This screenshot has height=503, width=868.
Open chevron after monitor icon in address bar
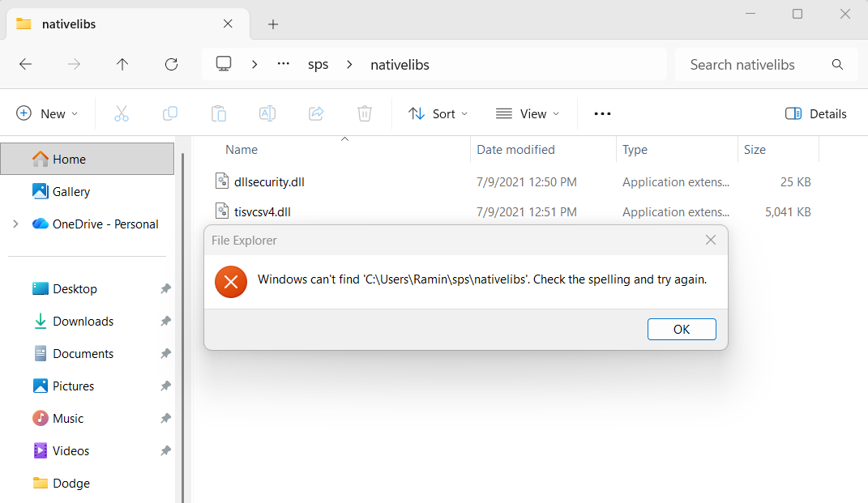(x=254, y=64)
